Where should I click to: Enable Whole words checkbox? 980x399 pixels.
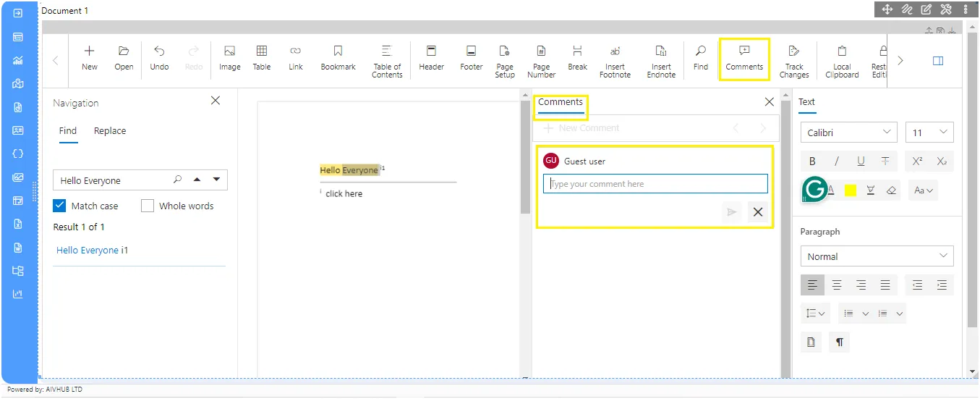coord(148,206)
